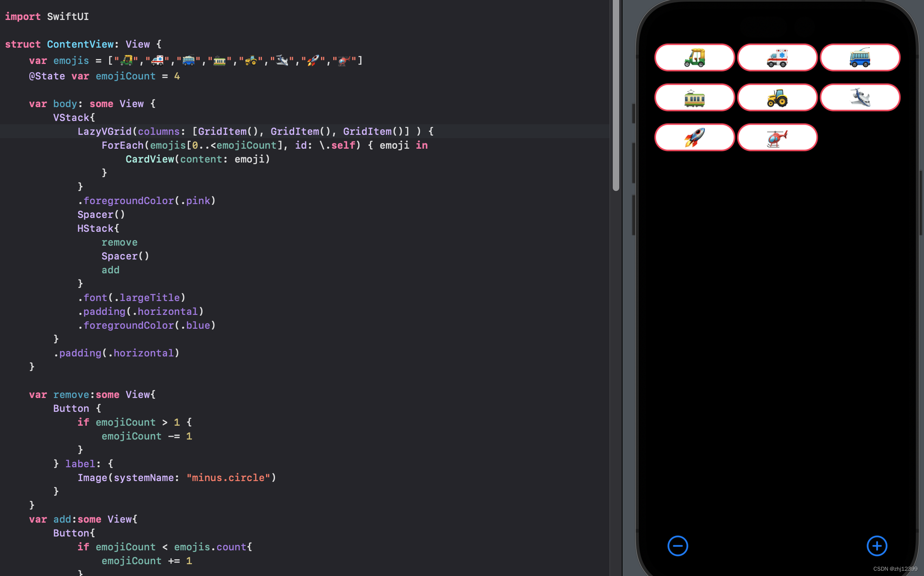
Task: Click 'remove' reference inside HStack
Action: (x=119, y=242)
